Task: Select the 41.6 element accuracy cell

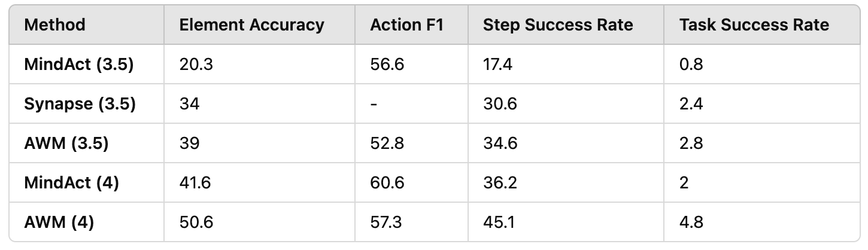Action: coord(195,183)
